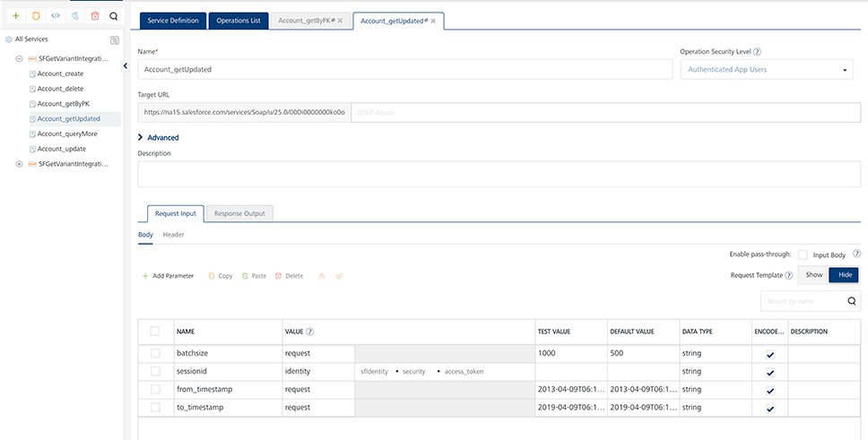This screenshot has width=868, height=440.
Task: Click the help icon beside Operation Security Level
Action: (x=758, y=52)
